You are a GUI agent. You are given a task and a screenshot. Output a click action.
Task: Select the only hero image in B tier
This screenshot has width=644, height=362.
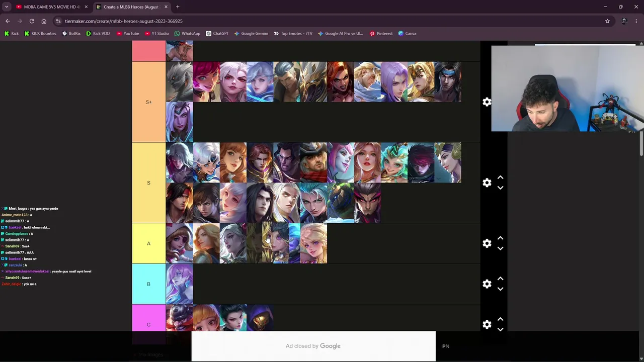180,284
